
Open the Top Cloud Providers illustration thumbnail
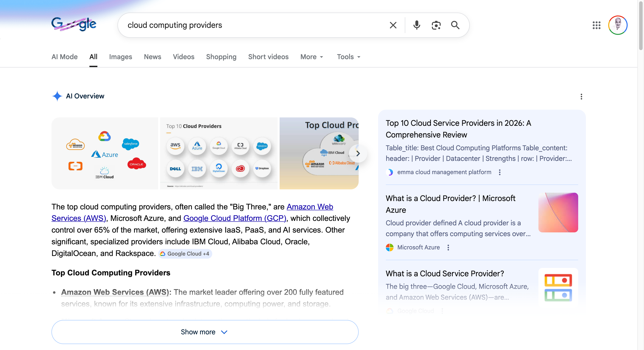319,153
